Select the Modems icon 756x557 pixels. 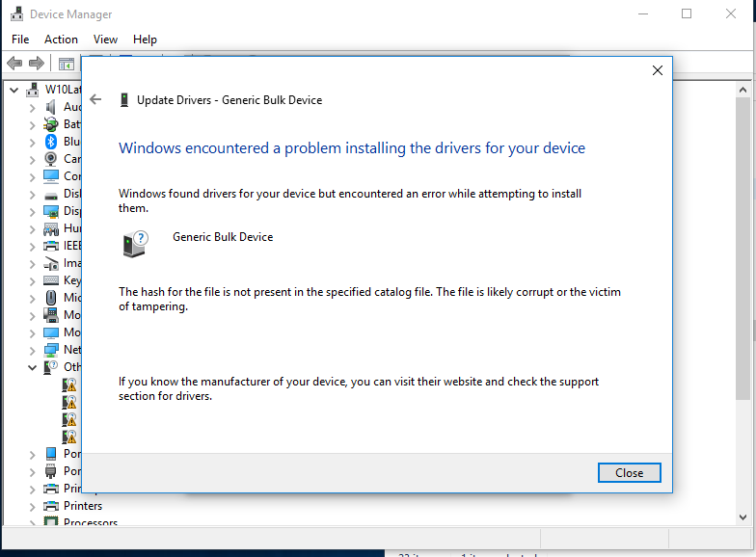tap(50, 315)
